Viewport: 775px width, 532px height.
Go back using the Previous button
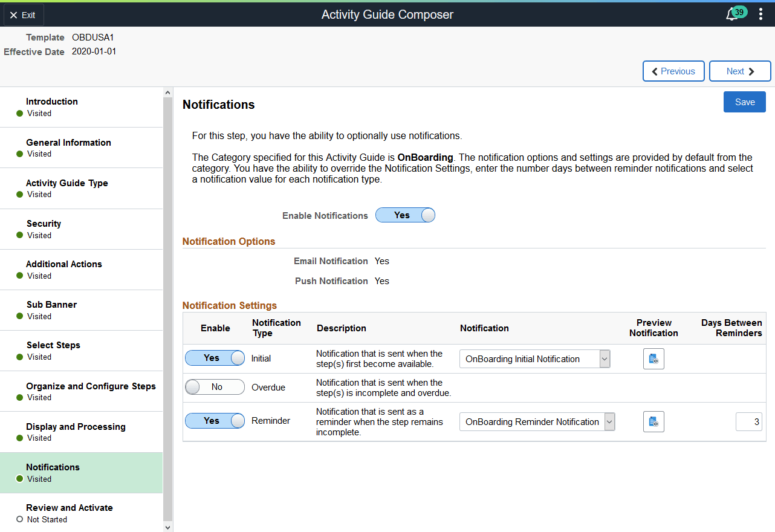pos(673,71)
